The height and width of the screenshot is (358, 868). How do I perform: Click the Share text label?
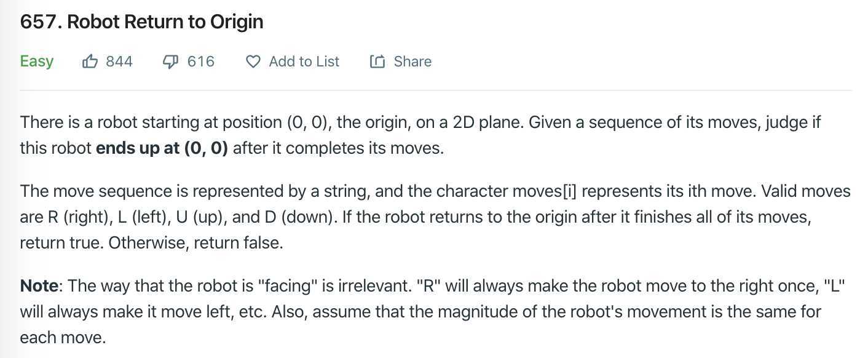tap(412, 62)
